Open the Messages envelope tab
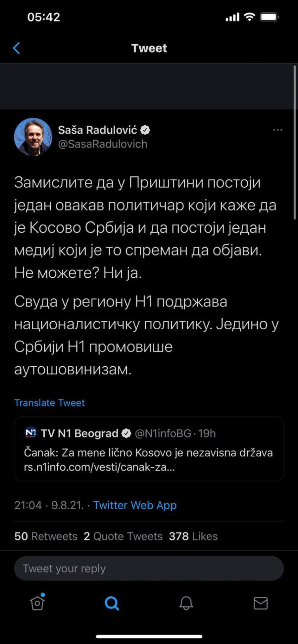The width and height of the screenshot is (298, 644). (x=261, y=603)
